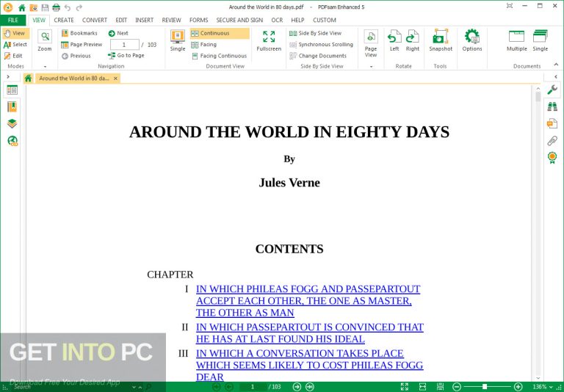Open chapter I link about Phileas Fogg
Image resolution: width=564 pixels, height=392 pixels.
click(x=308, y=301)
